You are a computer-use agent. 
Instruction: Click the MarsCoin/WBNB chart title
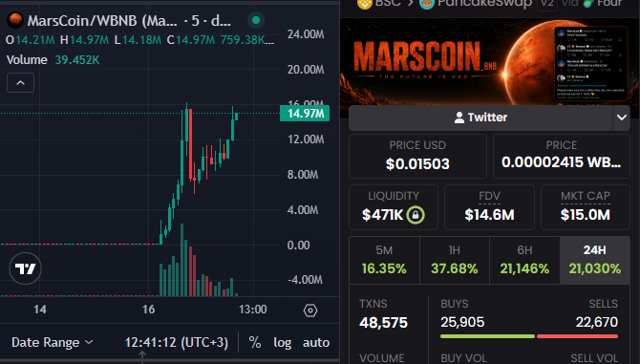[129, 20]
